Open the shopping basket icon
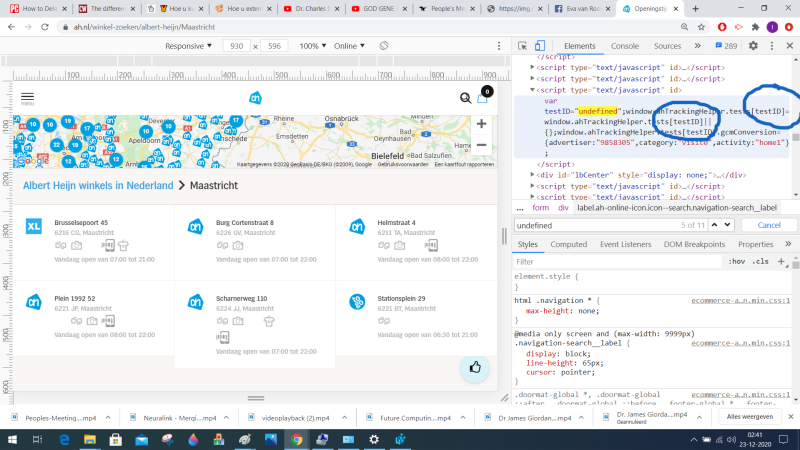 (x=483, y=97)
